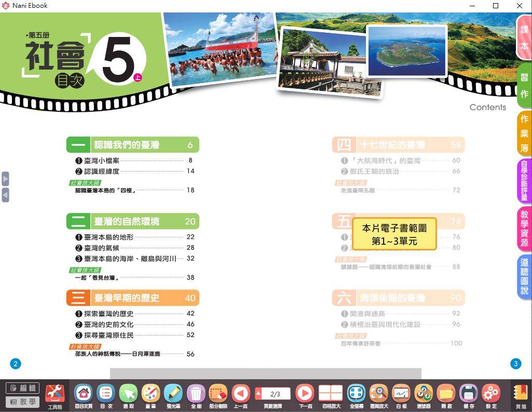Open the page selector red arrow

tap(258, 394)
